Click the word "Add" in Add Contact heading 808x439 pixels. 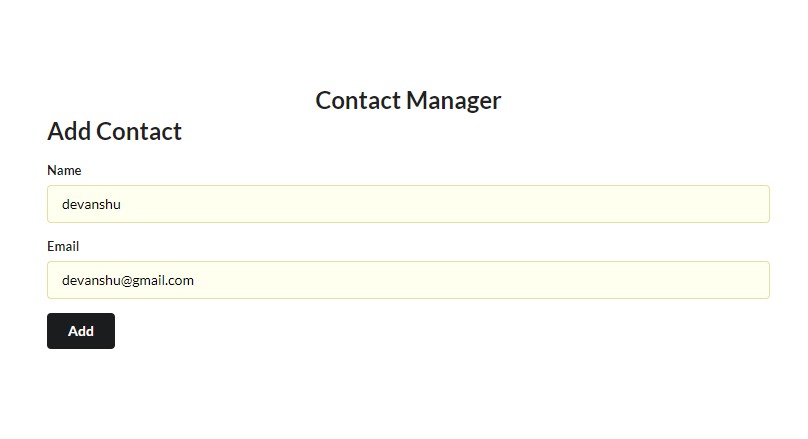pos(69,131)
